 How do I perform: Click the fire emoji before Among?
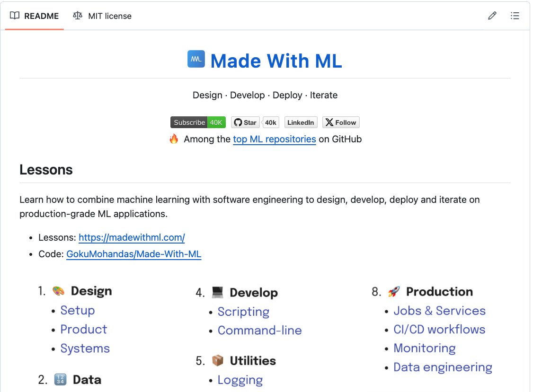(174, 139)
